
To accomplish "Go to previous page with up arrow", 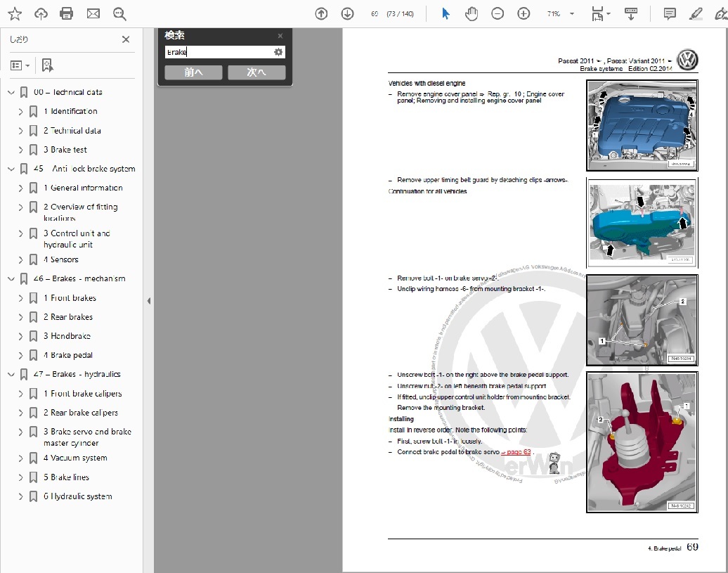I will click(321, 13).
